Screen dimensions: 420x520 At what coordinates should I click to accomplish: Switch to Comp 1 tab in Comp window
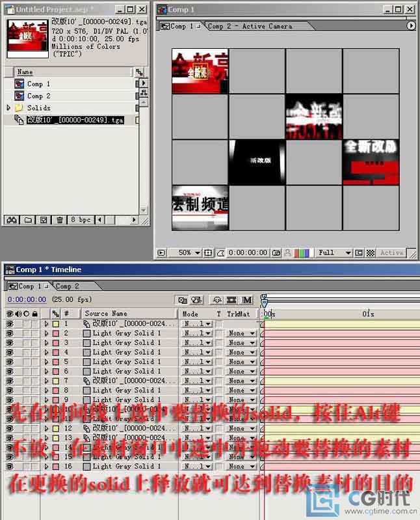[181, 26]
